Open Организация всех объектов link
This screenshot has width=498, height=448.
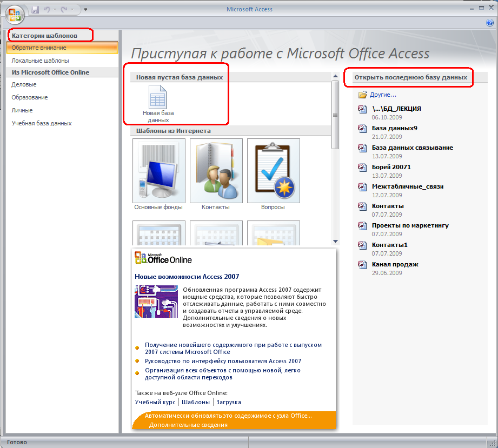[x=223, y=374]
